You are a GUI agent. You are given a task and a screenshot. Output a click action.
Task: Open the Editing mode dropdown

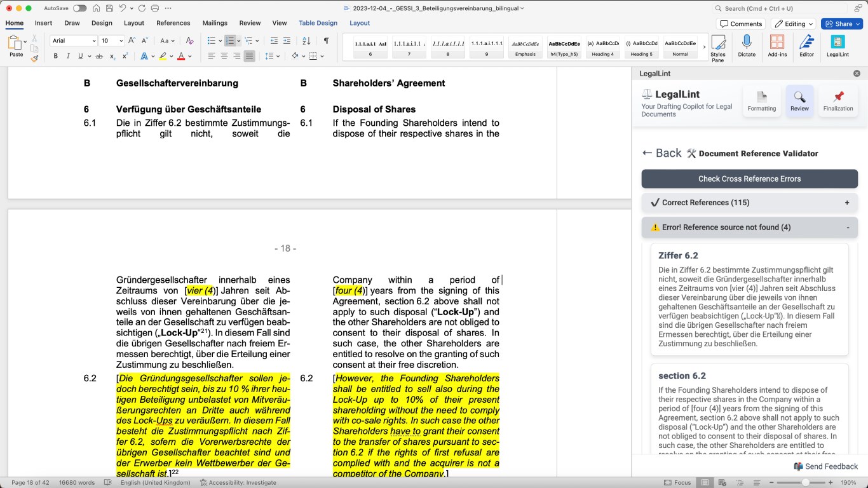point(794,24)
